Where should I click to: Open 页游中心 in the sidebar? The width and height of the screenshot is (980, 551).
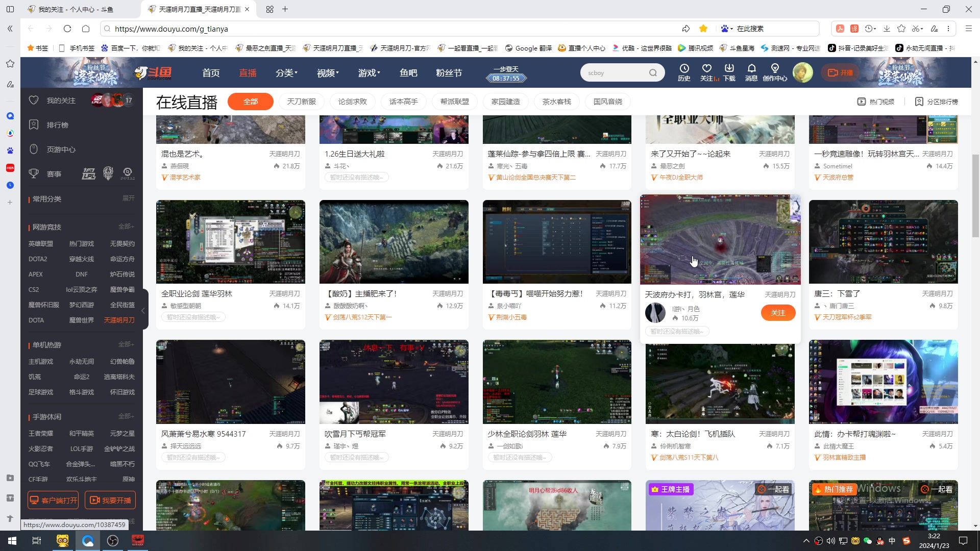click(61, 149)
